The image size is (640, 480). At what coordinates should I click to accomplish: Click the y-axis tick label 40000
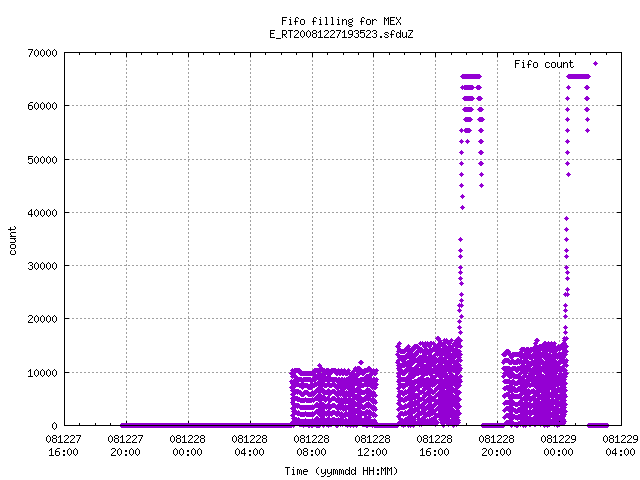42,213
